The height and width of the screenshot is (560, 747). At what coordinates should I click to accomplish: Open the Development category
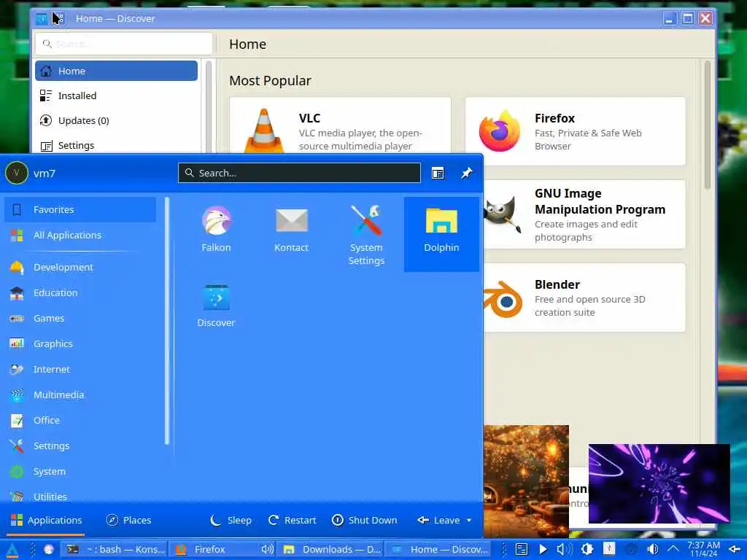(x=80, y=267)
